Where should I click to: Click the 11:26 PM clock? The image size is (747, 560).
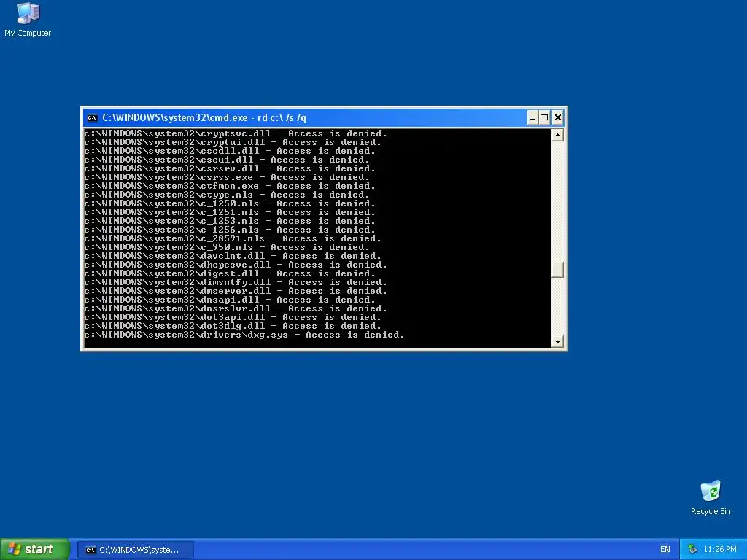pyautogui.click(x=720, y=550)
